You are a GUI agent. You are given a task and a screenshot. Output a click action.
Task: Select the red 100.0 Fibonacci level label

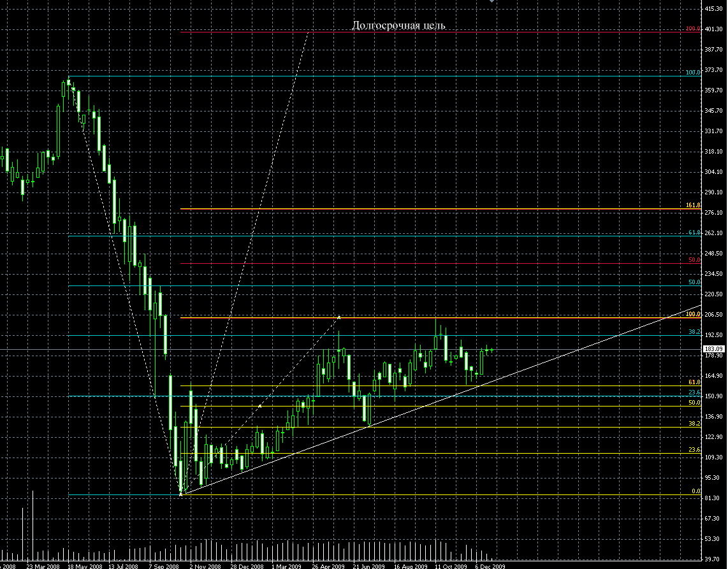pyautogui.click(x=693, y=29)
